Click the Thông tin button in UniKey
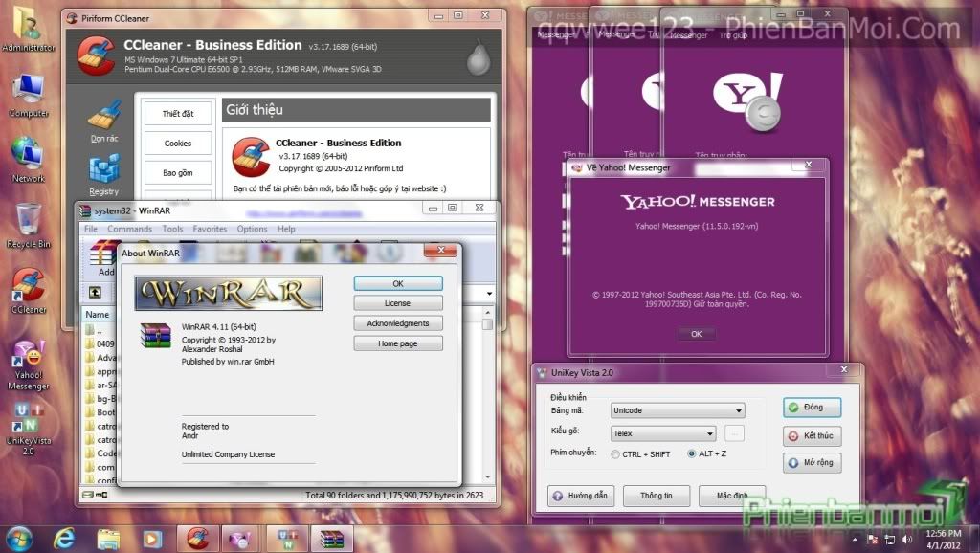The width and height of the screenshot is (980, 553). pyautogui.click(x=657, y=496)
